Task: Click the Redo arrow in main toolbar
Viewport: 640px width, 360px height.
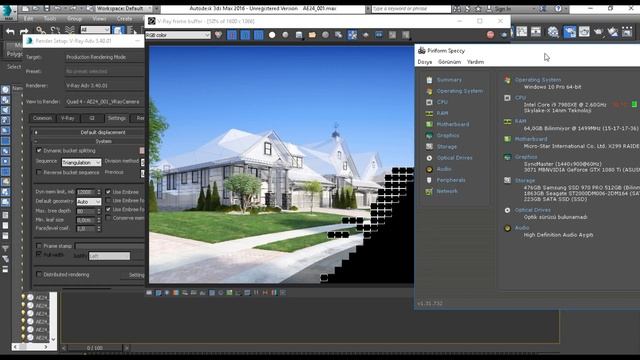Action: (24, 31)
